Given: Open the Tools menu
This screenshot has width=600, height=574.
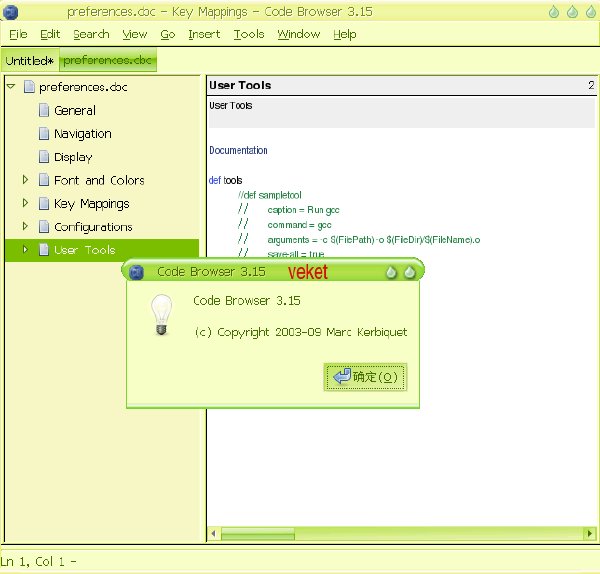Looking at the screenshot, I should tap(249, 34).
